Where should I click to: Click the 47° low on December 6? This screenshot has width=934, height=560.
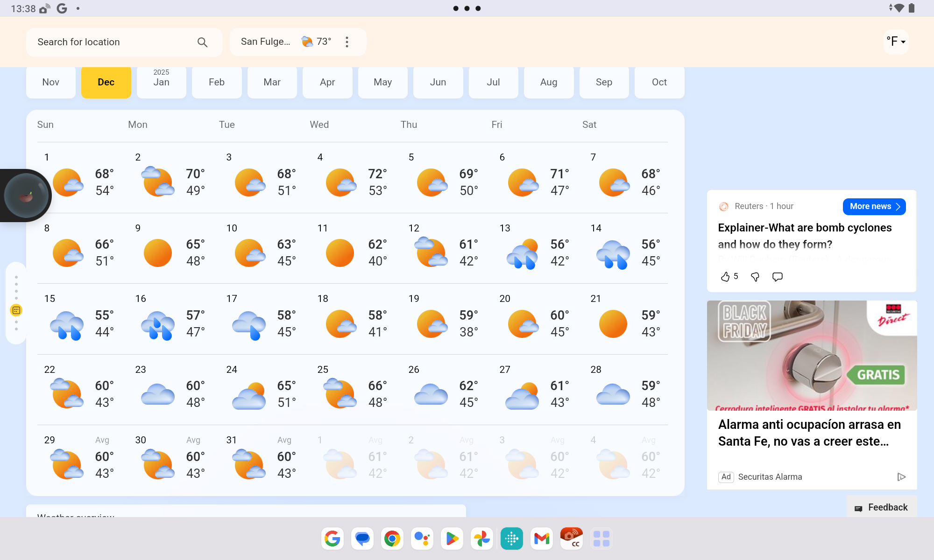pyautogui.click(x=559, y=191)
